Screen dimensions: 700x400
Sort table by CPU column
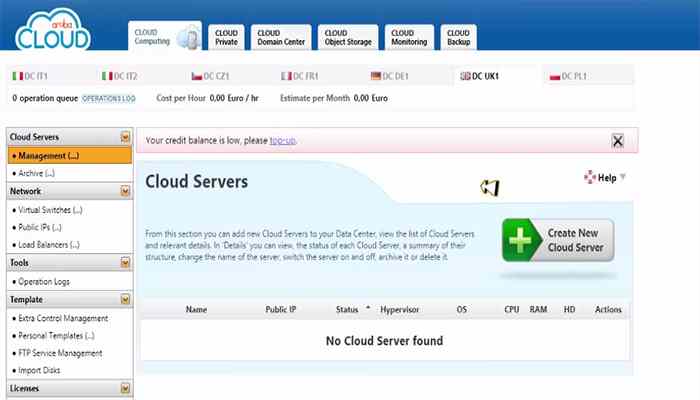click(512, 309)
